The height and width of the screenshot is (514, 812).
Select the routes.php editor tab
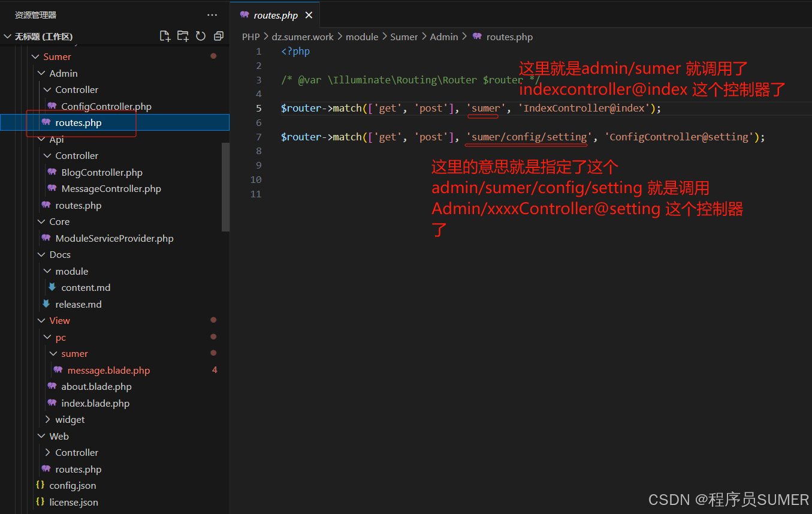coord(274,14)
